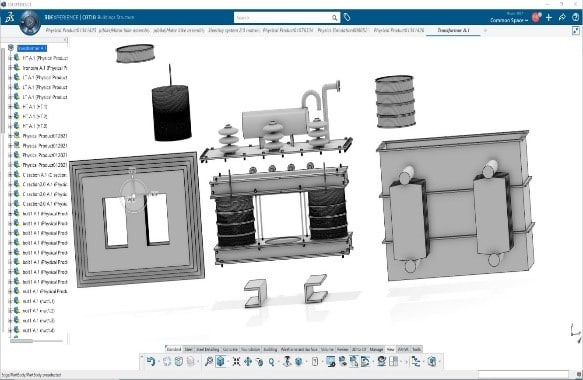The height and width of the screenshot is (380, 583).
Task: Select the Fit All In icon
Action: (236, 361)
